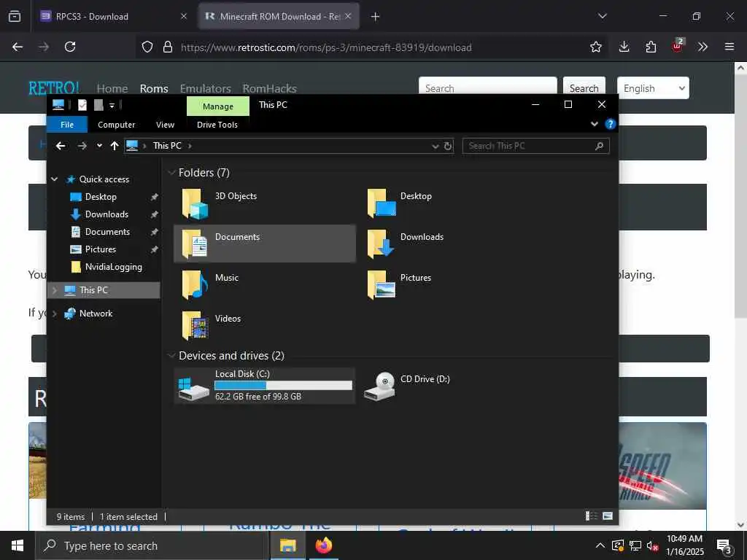Click the Manage contextual tab
Screen dimensions: 747x560
point(217,106)
